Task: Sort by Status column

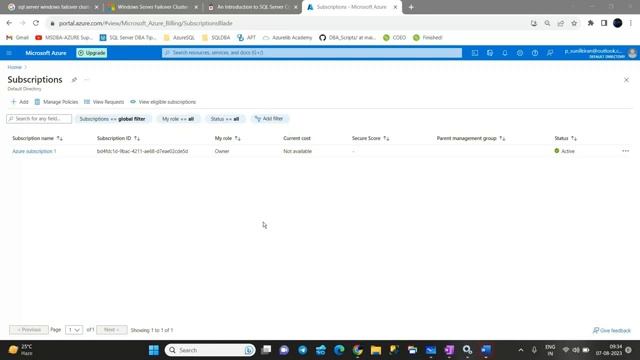Action: 565,138
